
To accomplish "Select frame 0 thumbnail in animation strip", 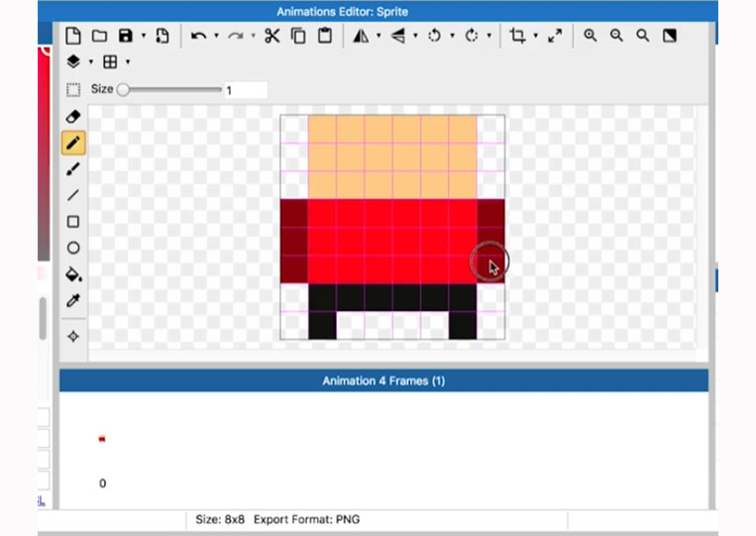I will pos(102,439).
